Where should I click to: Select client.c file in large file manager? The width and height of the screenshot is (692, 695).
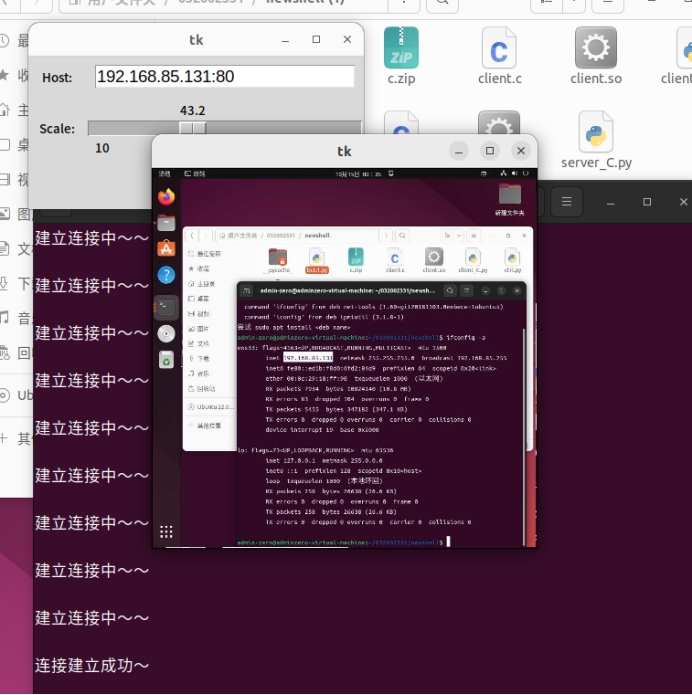point(499,56)
